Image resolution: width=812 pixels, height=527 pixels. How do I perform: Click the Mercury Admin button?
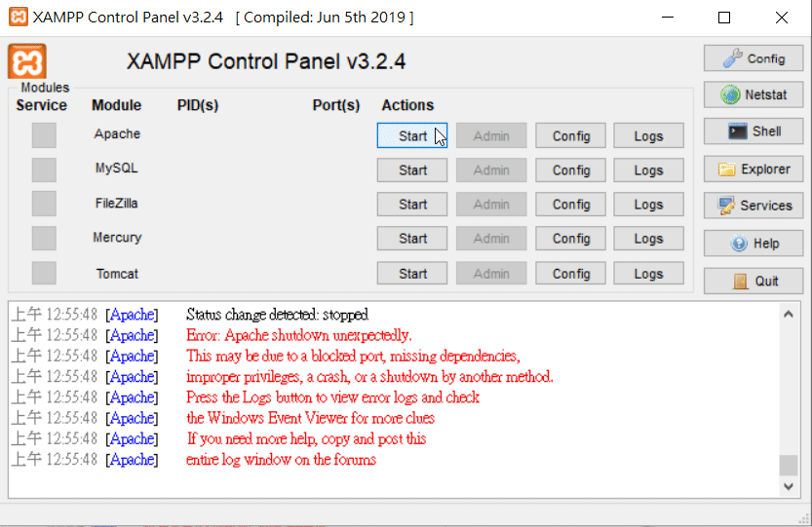click(491, 239)
